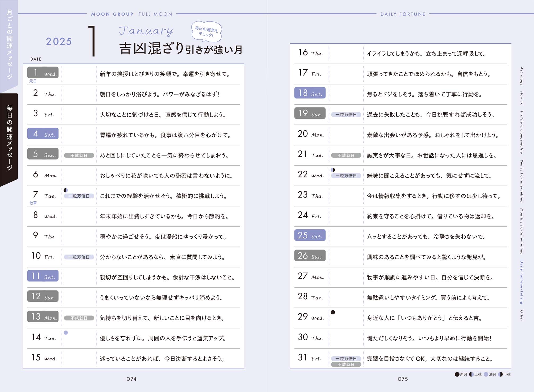The height and width of the screenshot is (392, 534).
Task: Select the date box 12 Sun.
Action: coord(43,296)
